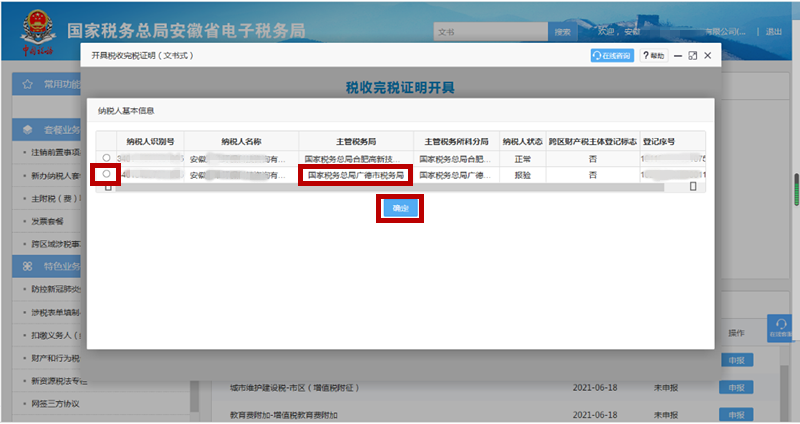Image resolution: width=800 pixels, height=424 pixels.
Task: Click the 报验 status cell
Action: point(522,175)
